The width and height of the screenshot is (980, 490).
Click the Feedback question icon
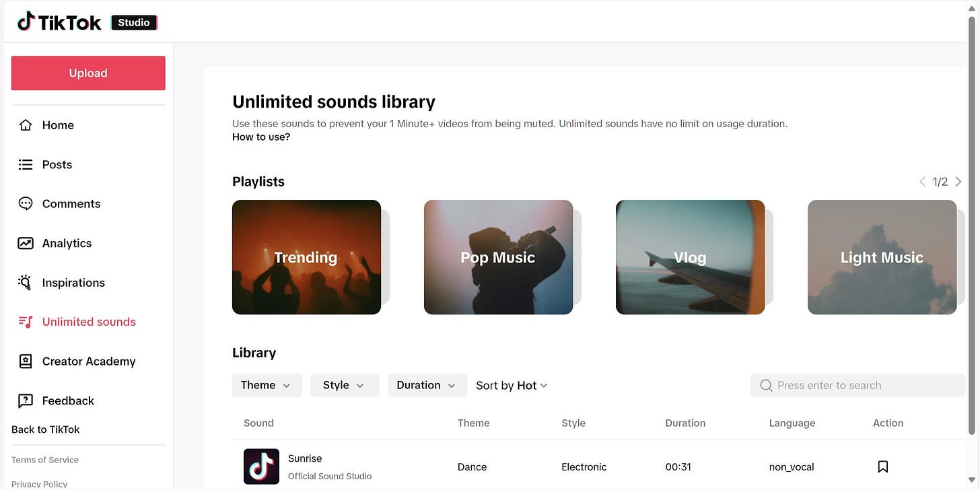coord(26,400)
